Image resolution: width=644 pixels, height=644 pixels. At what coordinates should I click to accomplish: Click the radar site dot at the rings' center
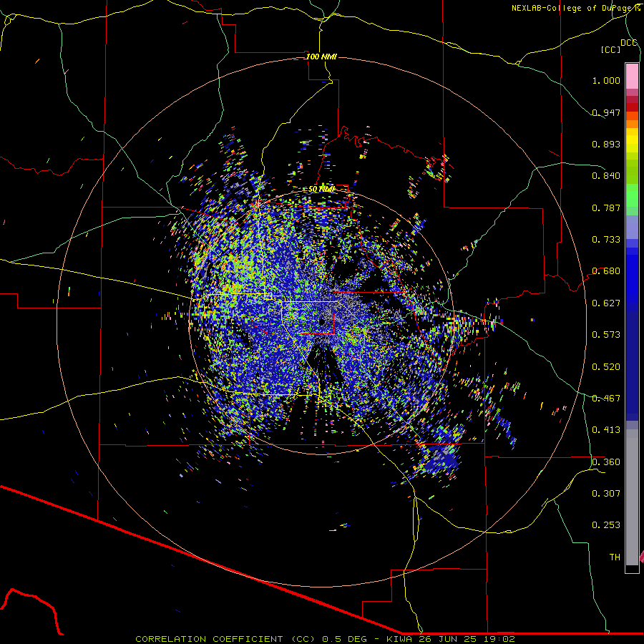point(321,321)
